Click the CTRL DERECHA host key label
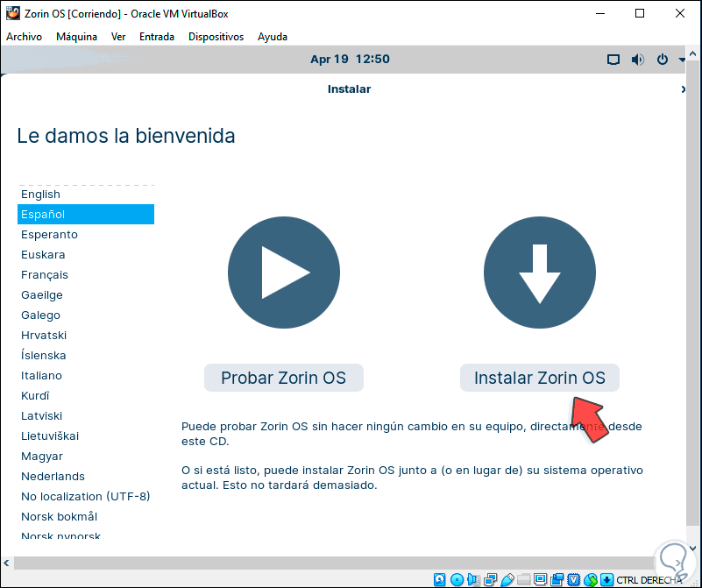This screenshot has height=588, width=702. [649, 580]
